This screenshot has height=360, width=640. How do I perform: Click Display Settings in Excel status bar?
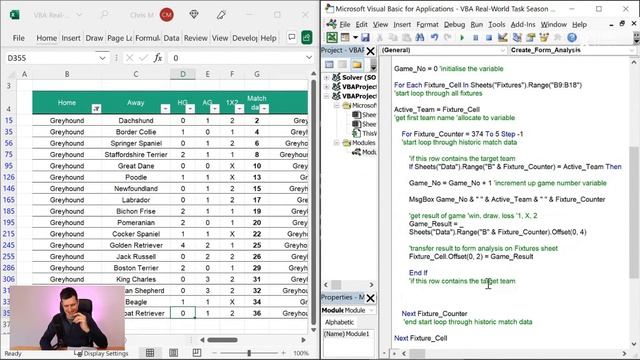[101, 353]
